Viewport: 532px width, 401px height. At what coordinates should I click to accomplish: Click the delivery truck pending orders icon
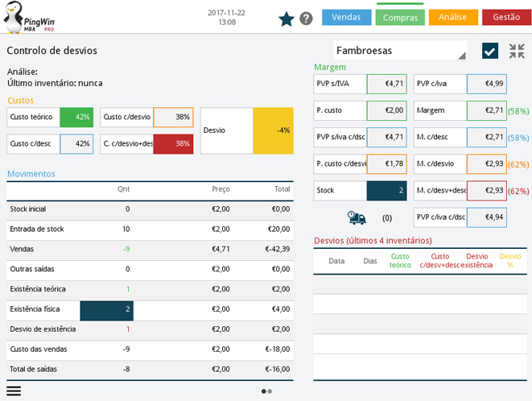pos(357,217)
